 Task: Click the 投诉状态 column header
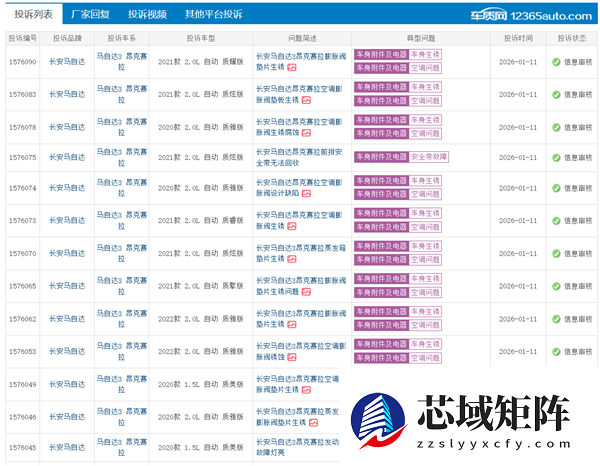(572, 38)
